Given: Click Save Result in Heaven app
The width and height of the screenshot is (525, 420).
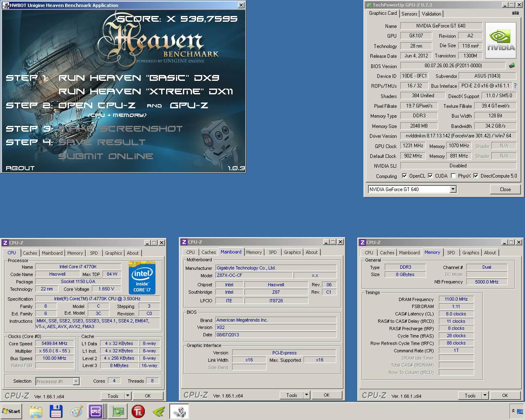Looking at the screenshot, I should click(x=102, y=142).
